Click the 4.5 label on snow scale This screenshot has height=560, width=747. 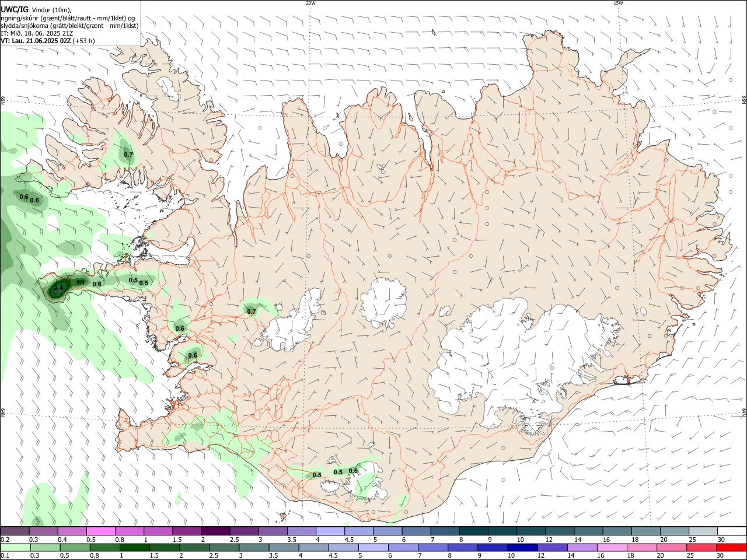349,540
